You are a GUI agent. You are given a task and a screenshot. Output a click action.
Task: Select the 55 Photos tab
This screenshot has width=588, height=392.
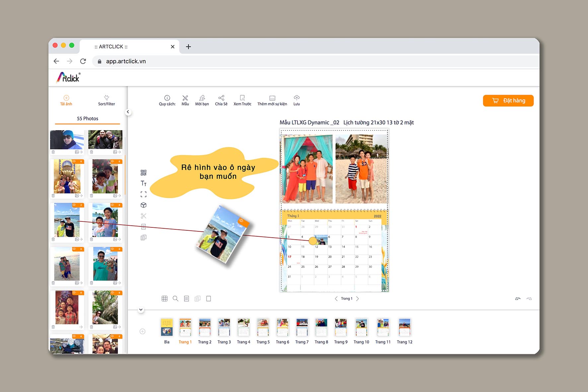(x=88, y=118)
